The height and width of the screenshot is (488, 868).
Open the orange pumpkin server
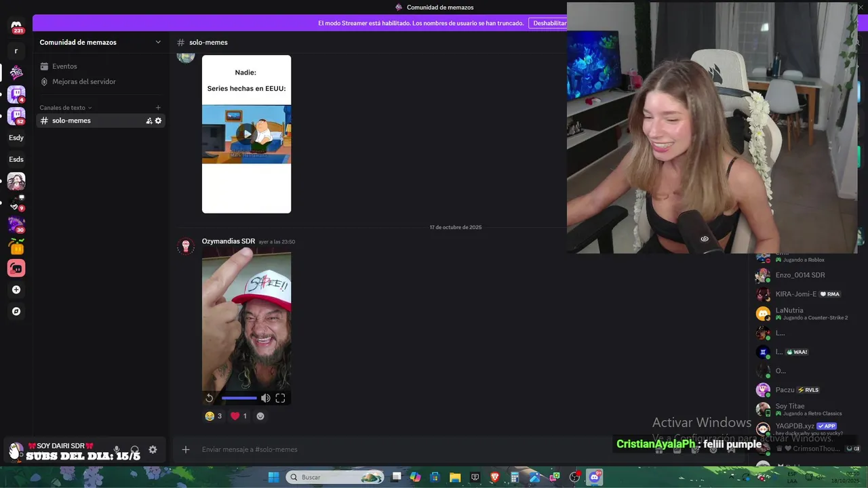pyautogui.click(x=16, y=247)
